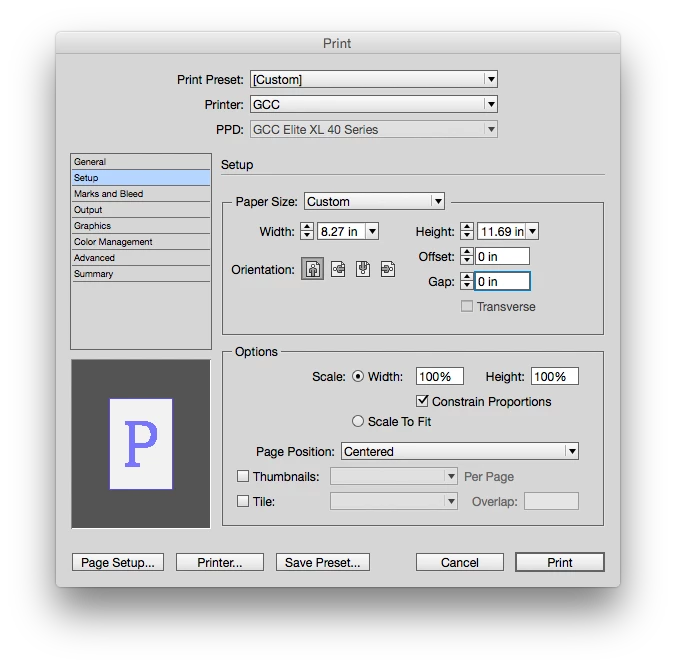Cancel the print dialog

(460, 562)
